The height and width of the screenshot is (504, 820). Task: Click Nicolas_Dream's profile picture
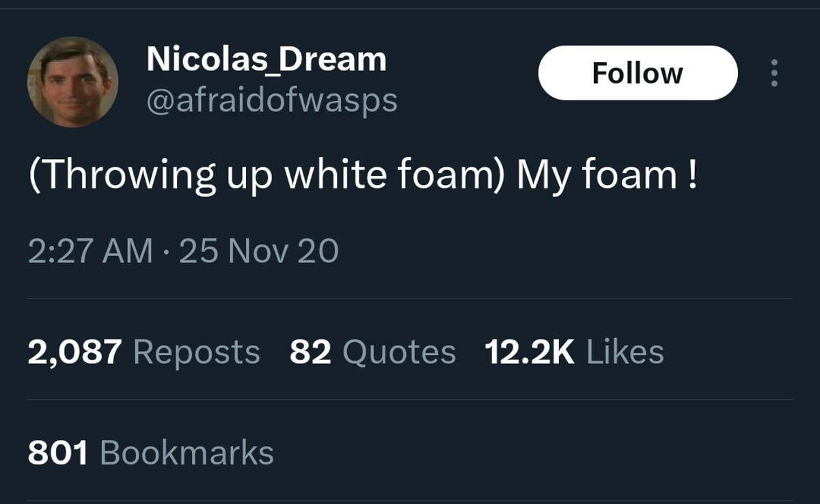point(72,82)
